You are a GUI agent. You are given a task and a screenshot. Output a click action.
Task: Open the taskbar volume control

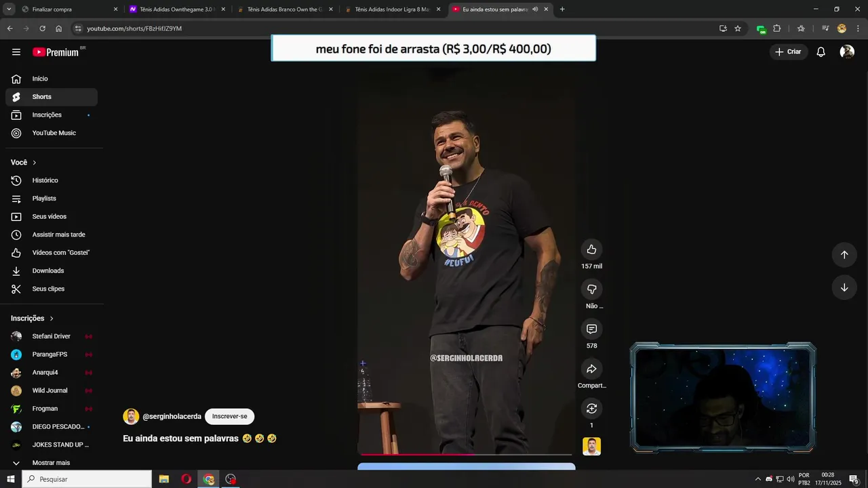pos(791,479)
